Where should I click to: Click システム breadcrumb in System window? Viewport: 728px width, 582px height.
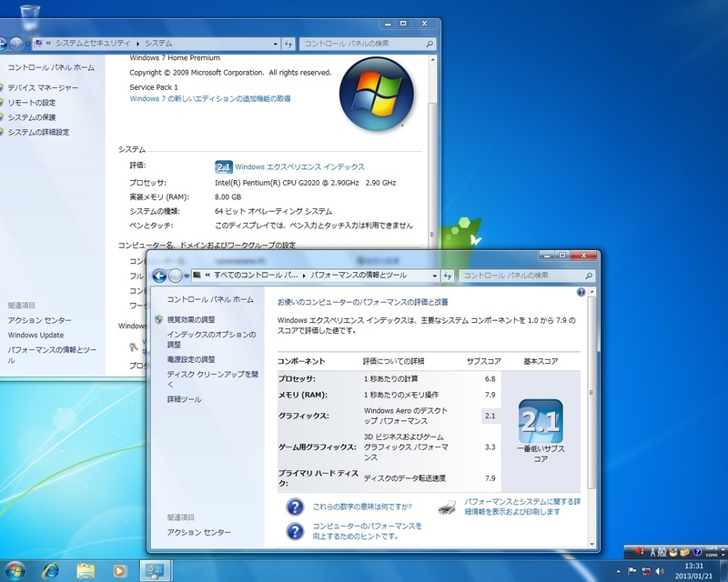point(158,43)
